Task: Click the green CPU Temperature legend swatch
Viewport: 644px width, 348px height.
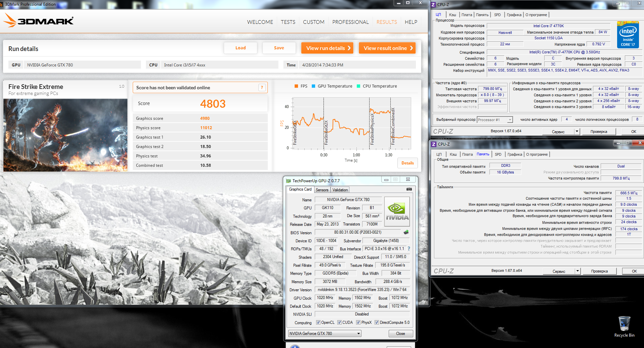Action: click(x=358, y=86)
